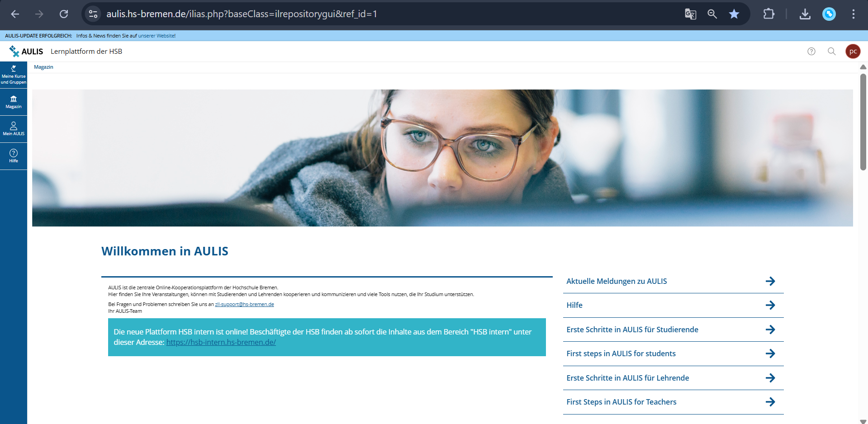Select the Magazin breadcrumb entry
This screenshot has width=868, height=424.
click(43, 67)
